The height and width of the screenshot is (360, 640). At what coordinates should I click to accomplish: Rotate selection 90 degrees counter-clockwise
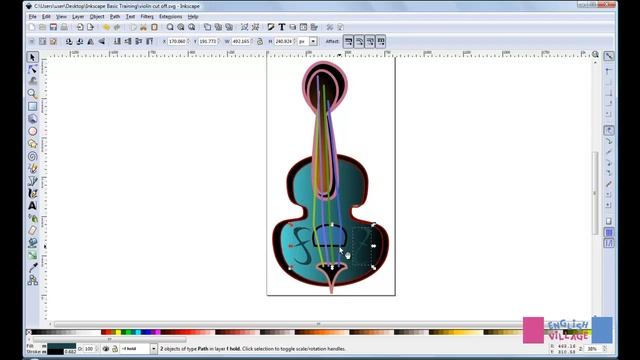tap(69, 42)
